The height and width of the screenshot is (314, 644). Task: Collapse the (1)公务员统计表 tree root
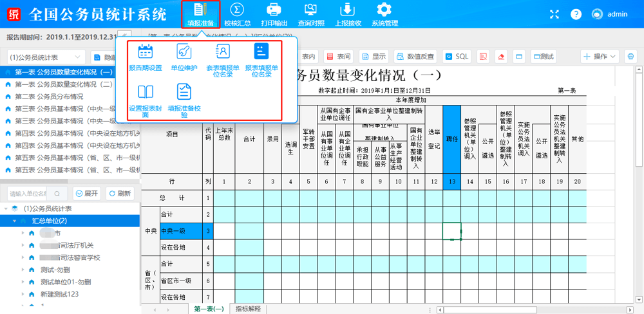coord(6,208)
